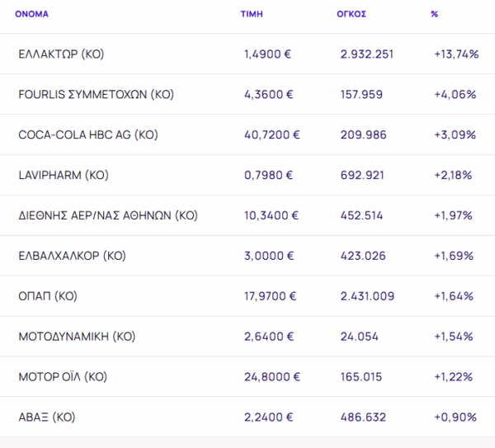This screenshot has width=495, height=448.
Task: Open the ΑΒΑΞ (ΚΟ) stock page
Action: (x=46, y=417)
